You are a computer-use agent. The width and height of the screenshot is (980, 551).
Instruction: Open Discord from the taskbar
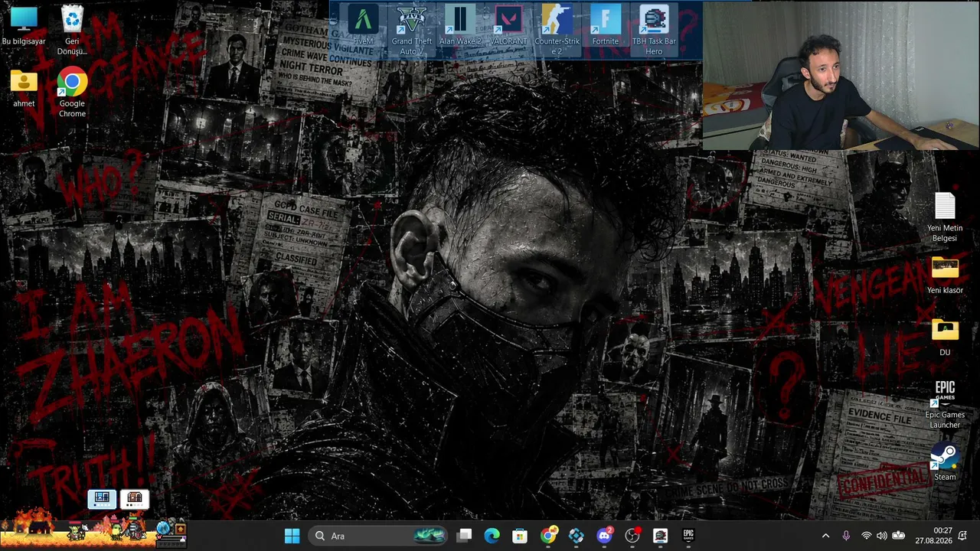tap(604, 536)
